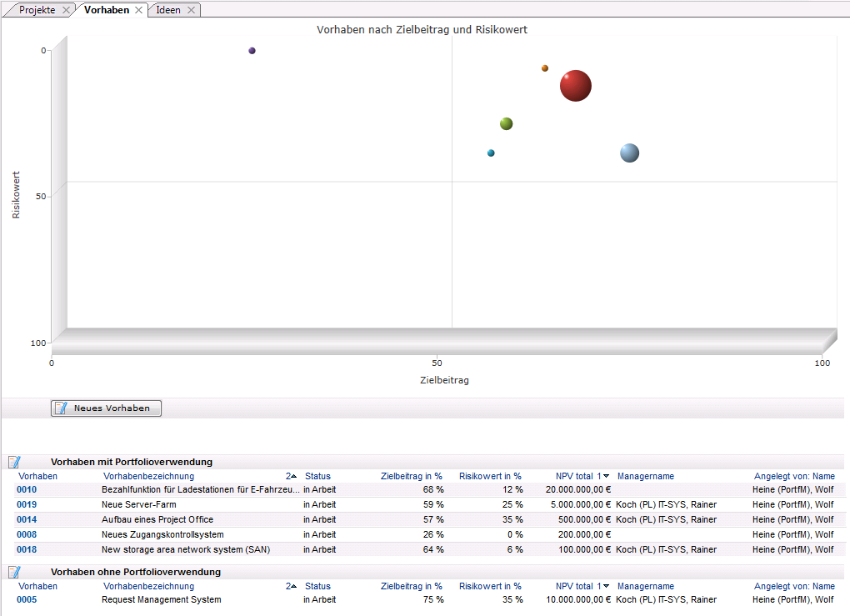This screenshot has width=850, height=616.
Task: Open Vorhaben 0010 link
Action: coord(27,489)
